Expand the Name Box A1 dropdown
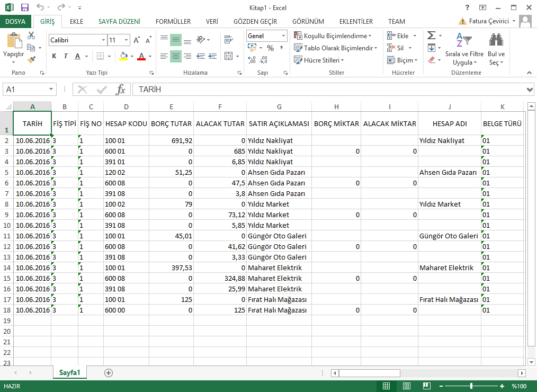537x392 pixels. (x=51, y=90)
